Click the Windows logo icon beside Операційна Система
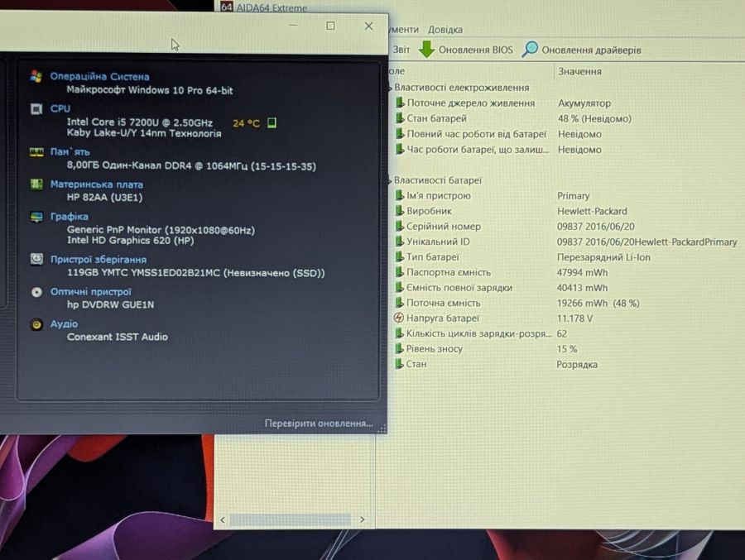 click(x=36, y=76)
